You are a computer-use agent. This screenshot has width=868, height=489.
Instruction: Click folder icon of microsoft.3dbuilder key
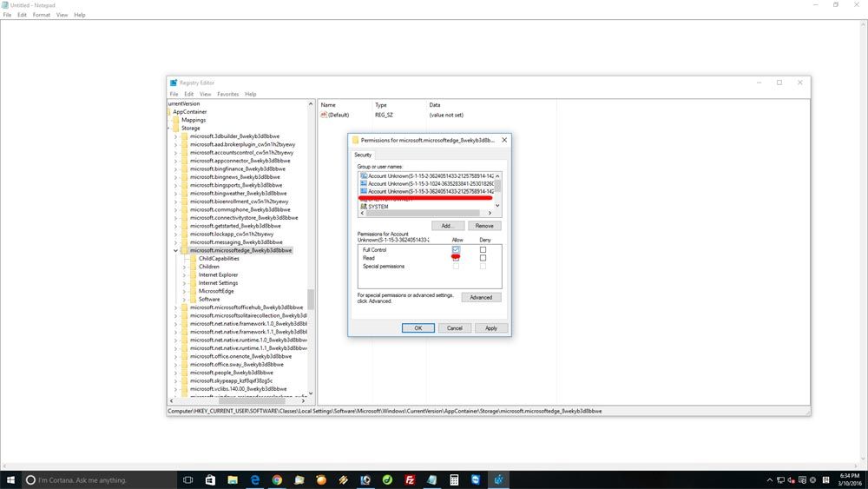pos(184,136)
